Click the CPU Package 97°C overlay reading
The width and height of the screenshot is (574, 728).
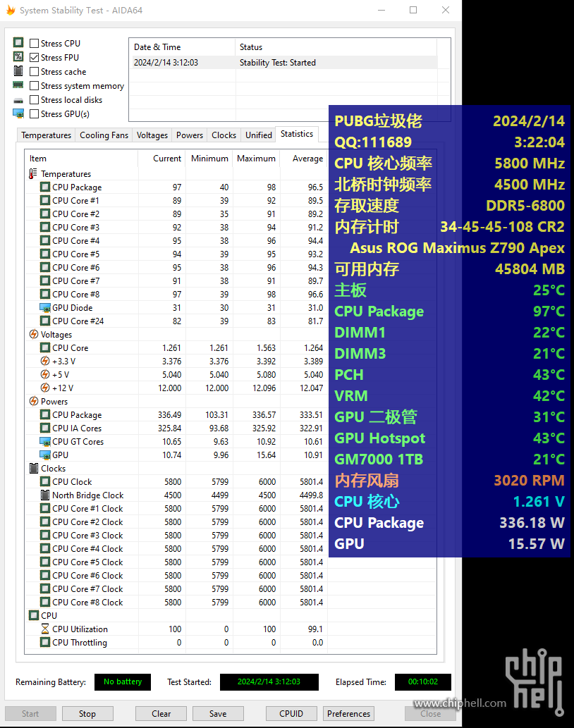click(549, 311)
